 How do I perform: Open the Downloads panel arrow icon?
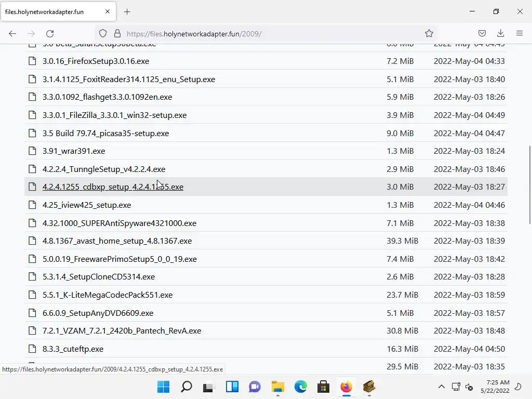coord(500,34)
